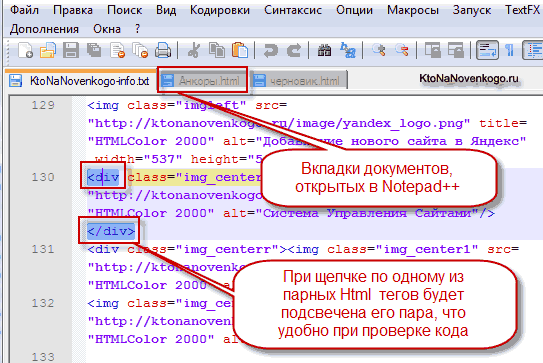
Task: Open the Кодировки menu
Action: (x=220, y=10)
